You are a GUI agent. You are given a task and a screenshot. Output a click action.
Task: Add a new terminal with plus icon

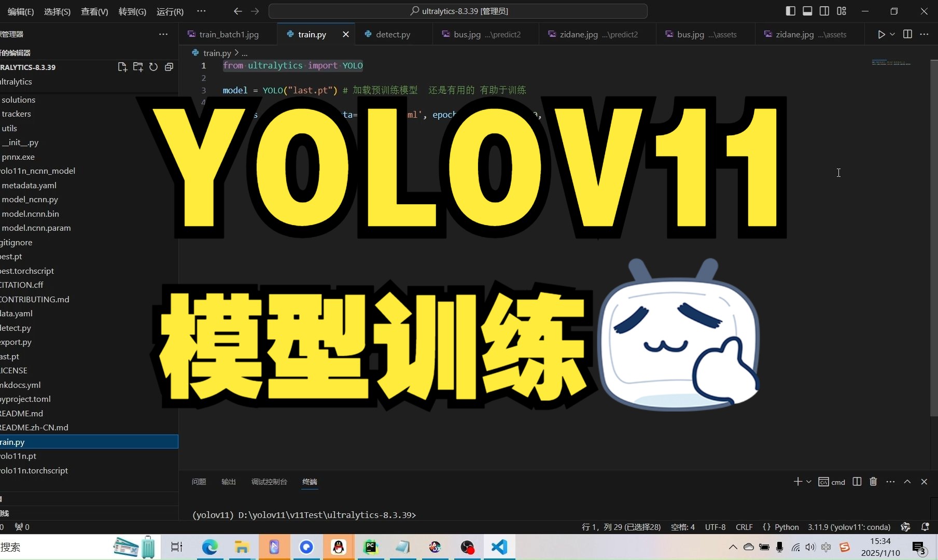tap(797, 482)
